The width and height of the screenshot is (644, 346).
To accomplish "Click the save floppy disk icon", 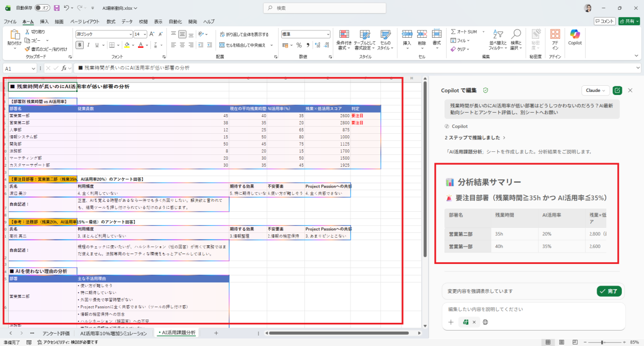I will pyautogui.click(x=57, y=8).
